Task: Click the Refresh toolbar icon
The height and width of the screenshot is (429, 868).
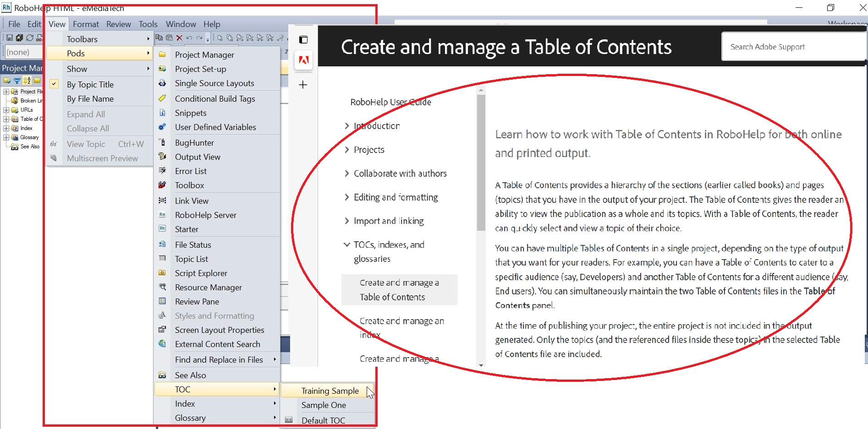Action: (30, 38)
